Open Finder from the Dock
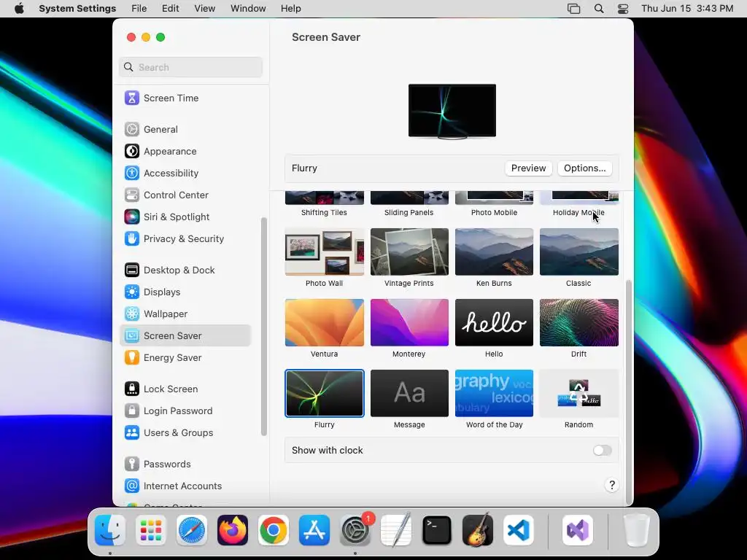 [x=110, y=530]
